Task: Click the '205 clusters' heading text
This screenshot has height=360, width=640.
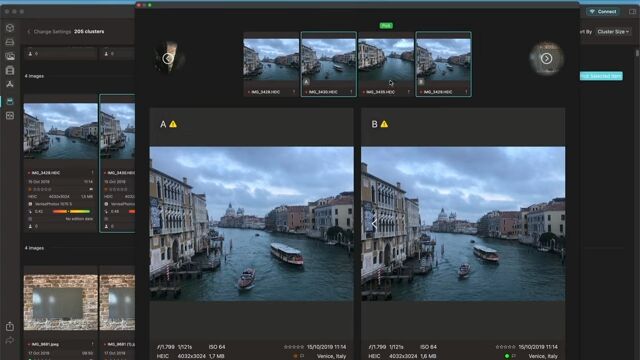Action: (x=89, y=31)
